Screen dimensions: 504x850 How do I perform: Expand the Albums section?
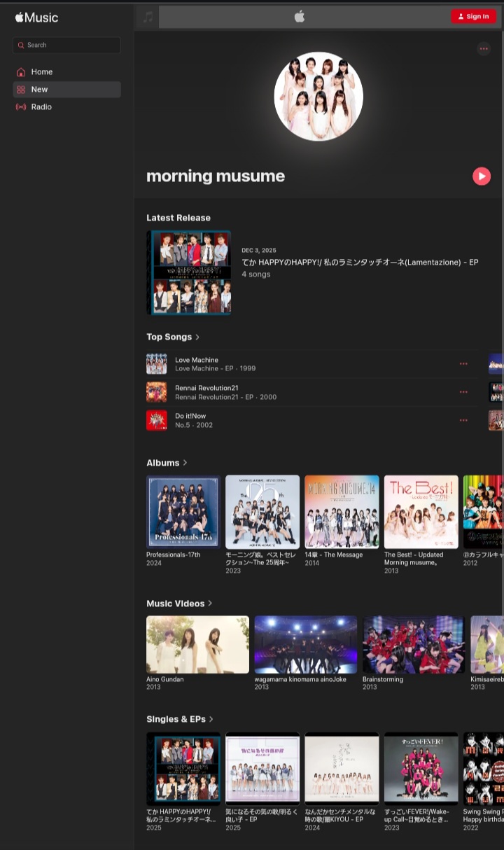pos(167,463)
